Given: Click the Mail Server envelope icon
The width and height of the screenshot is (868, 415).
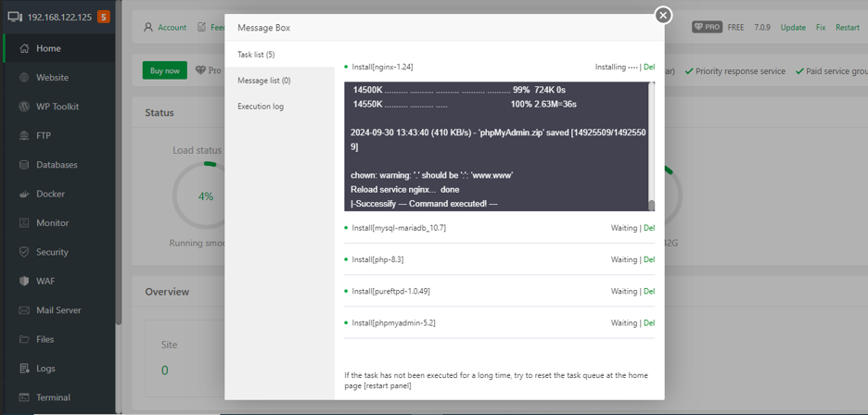Looking at the screenshot, I should (24, 310).
